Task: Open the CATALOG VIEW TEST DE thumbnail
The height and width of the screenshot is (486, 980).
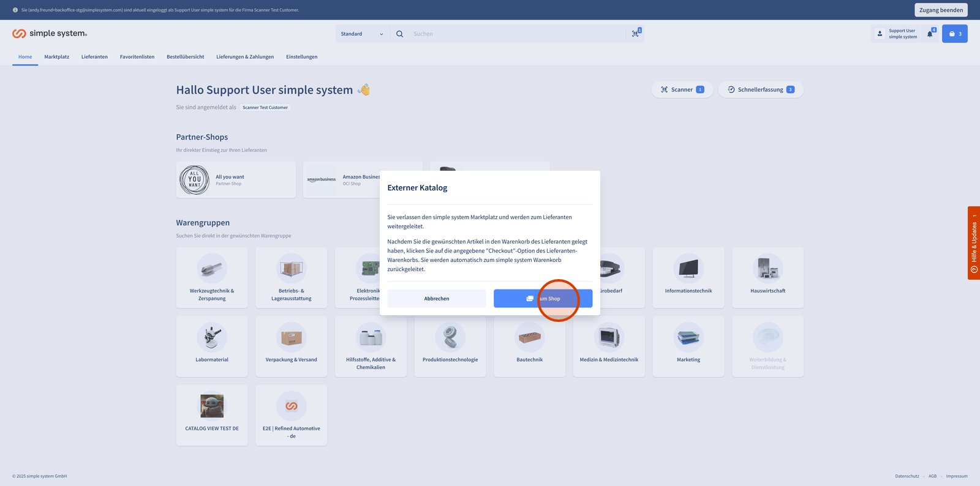Action: [x=212, y=406]
